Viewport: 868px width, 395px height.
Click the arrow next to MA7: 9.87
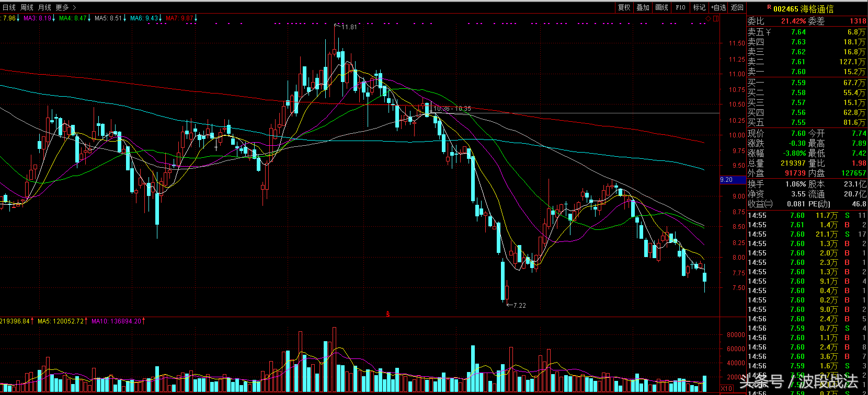[196, 18]
